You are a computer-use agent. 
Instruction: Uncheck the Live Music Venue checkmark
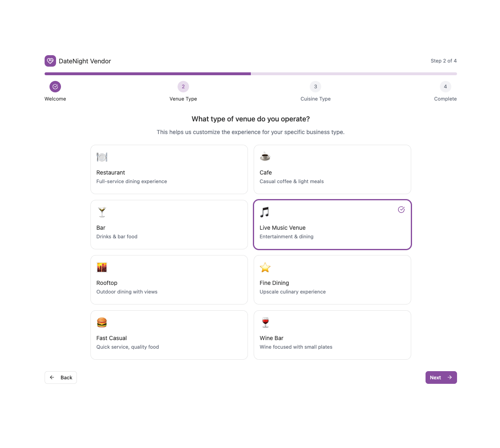click(x=401, y=210)
